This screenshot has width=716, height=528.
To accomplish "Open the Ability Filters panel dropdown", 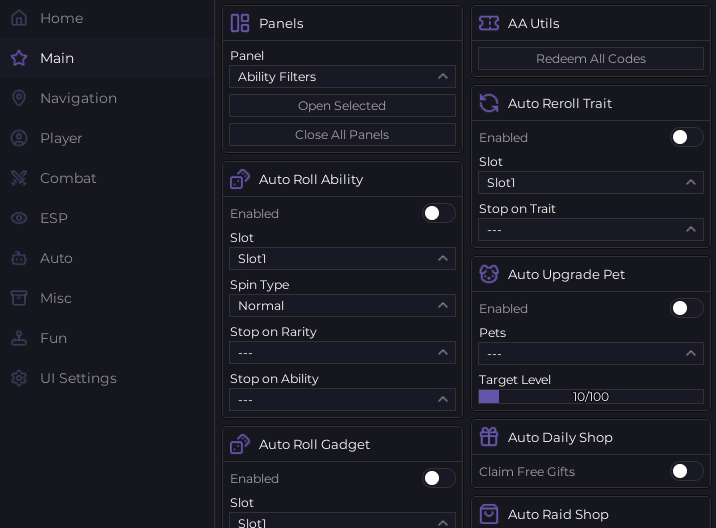I will (x=342, y=77).
